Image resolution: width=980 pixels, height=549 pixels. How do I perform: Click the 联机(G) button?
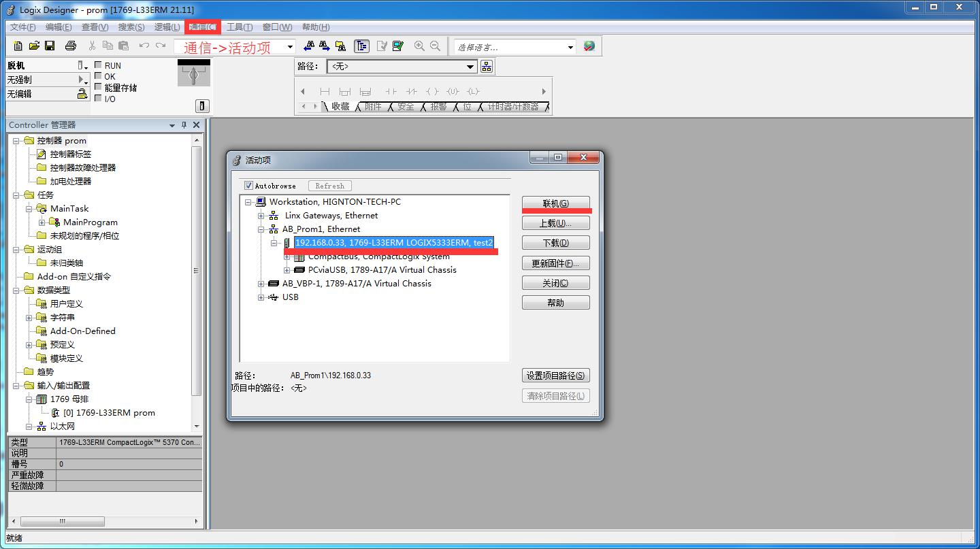556,203
